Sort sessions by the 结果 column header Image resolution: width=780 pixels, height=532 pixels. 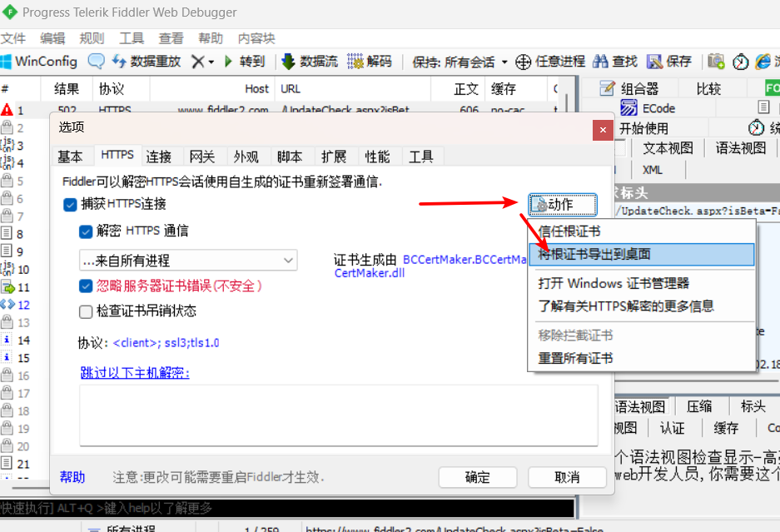pos(67,88)
